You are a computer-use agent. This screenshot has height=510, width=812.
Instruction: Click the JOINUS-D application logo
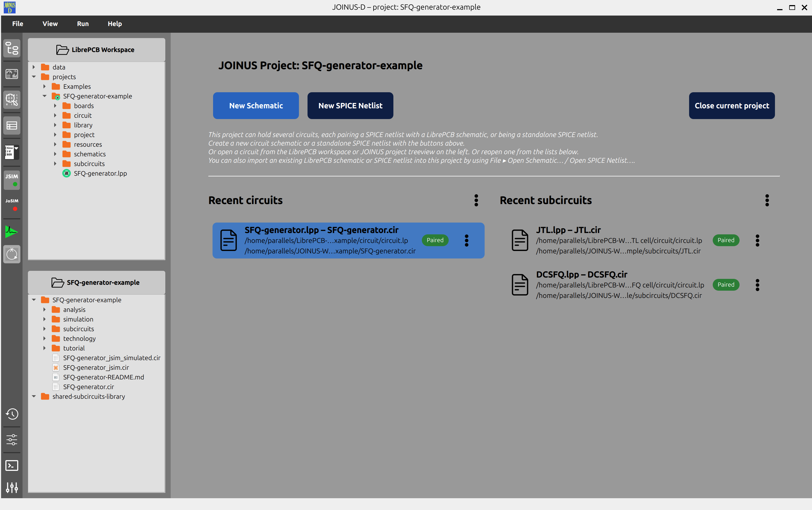9,7
